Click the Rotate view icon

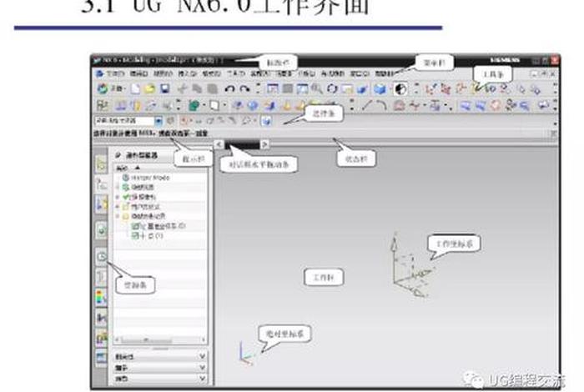[332, 89]
